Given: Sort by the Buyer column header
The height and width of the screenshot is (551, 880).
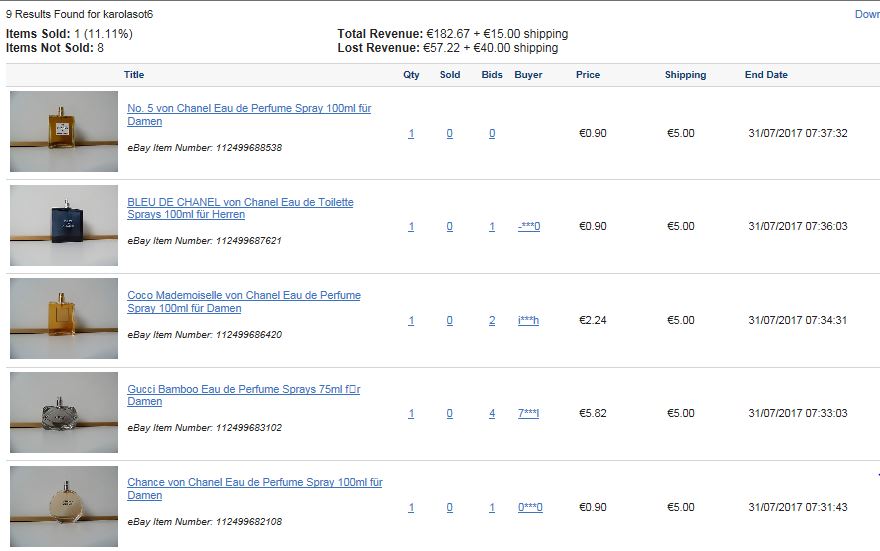Looking at the screenshot, I should coord(529,75).
